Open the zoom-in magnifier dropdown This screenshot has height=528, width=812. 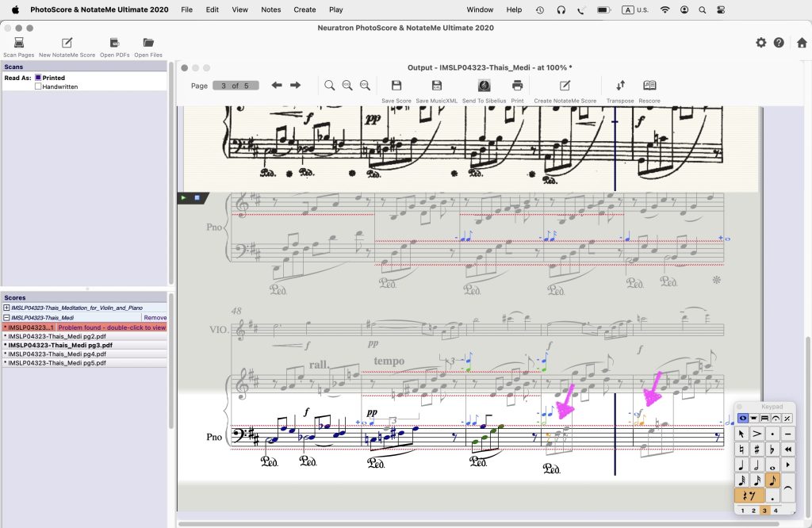[330, 86]
